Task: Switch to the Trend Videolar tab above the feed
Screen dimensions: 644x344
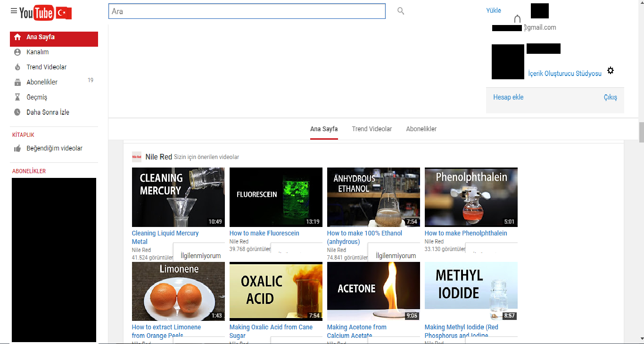Action: 372,129
